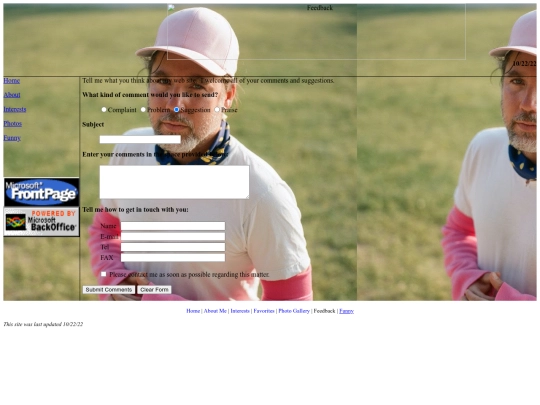Go to About Me in footer navigation
Image resolution: width=540 pixels, height=405 pixels.
coord(215,311)
